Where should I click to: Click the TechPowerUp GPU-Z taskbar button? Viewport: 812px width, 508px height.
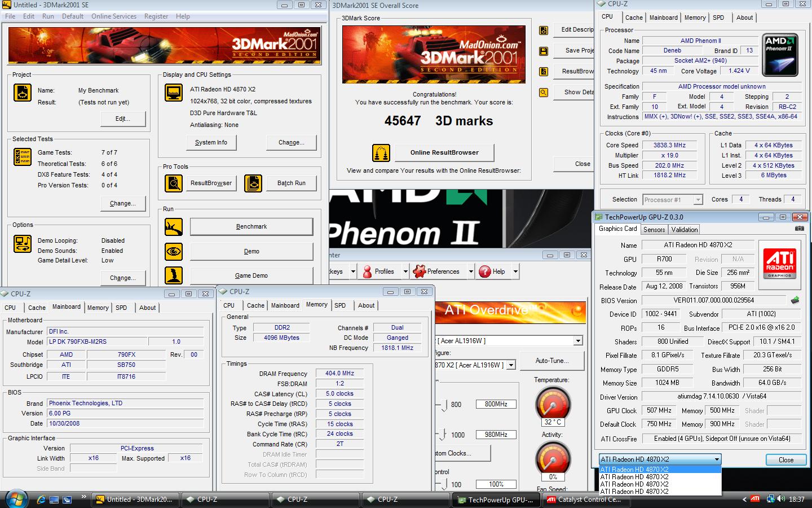point(496,500)
